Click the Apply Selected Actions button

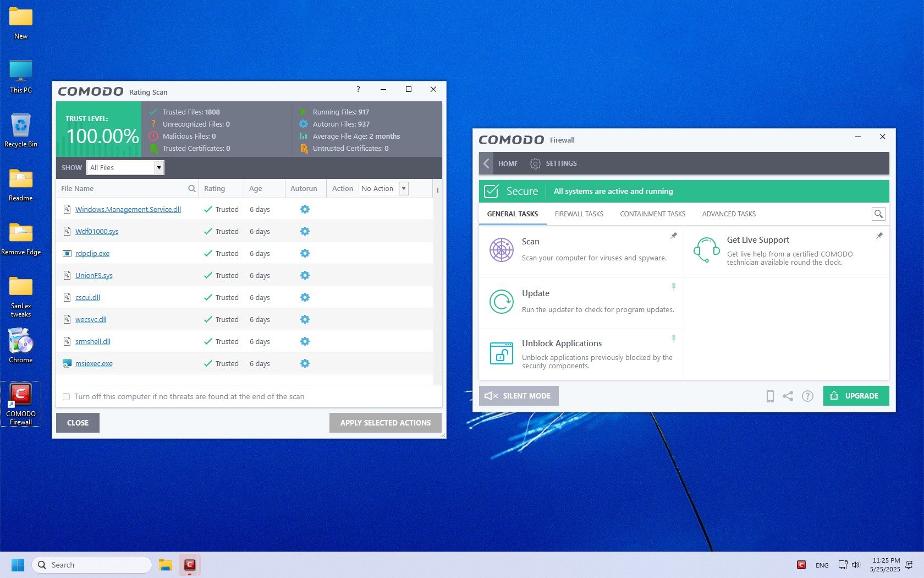point(385,423)
